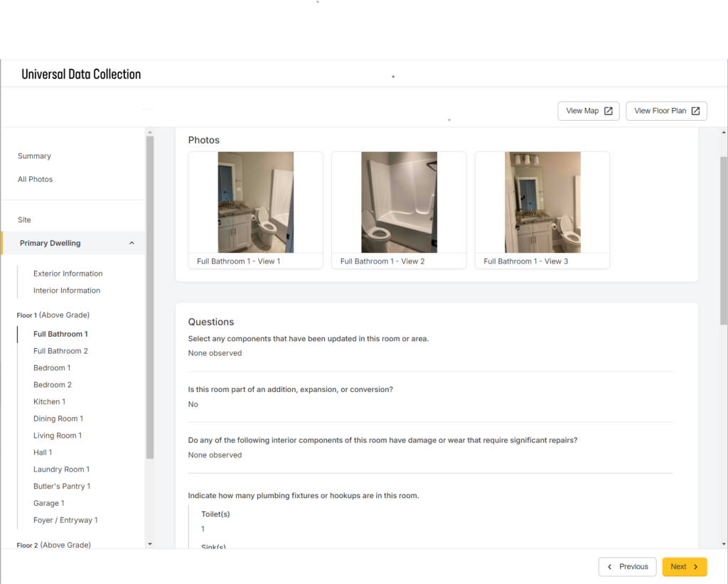Select Foyer / Entryway 1
The width and height of the screenshot is (728, 584).
point(65,520)
